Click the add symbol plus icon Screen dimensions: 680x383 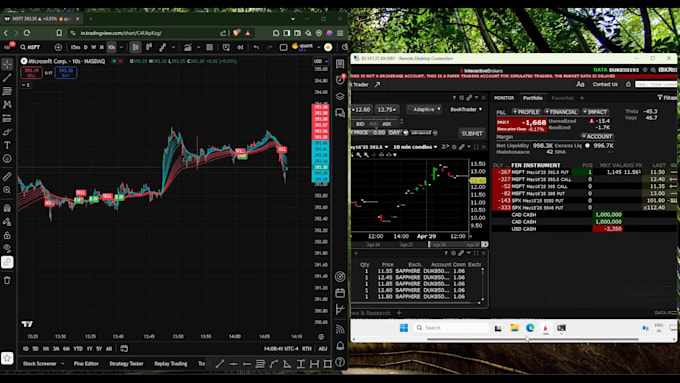[x=58, y=47]
